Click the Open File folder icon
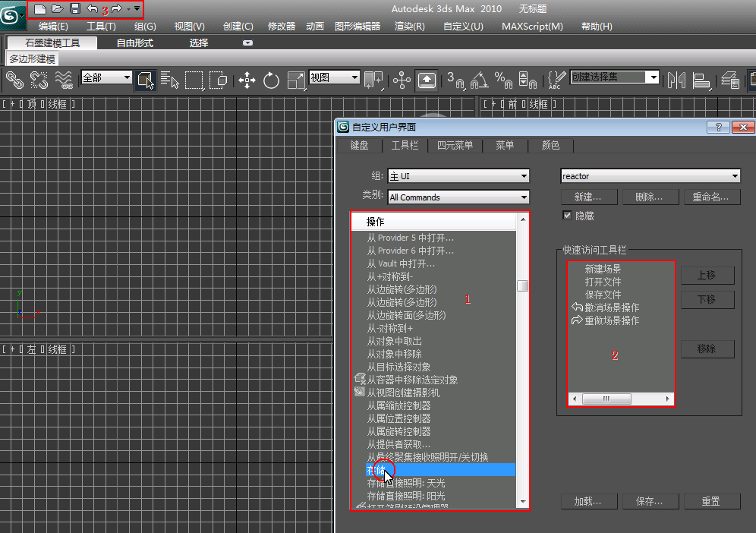The height and width of the screenshot is (533, 756). tap(58, 8)
